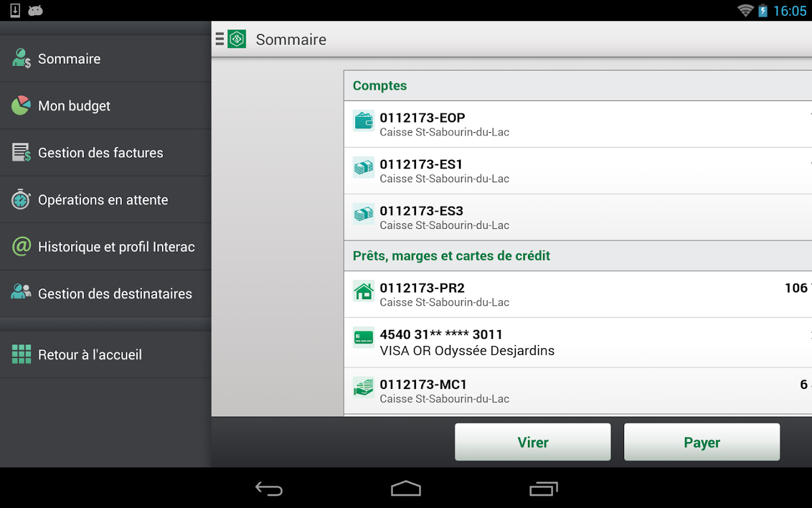The width and height of the screenshot is (812, 508).
Task: Select Sommaire in the side menu
Action: click(105, 59)
